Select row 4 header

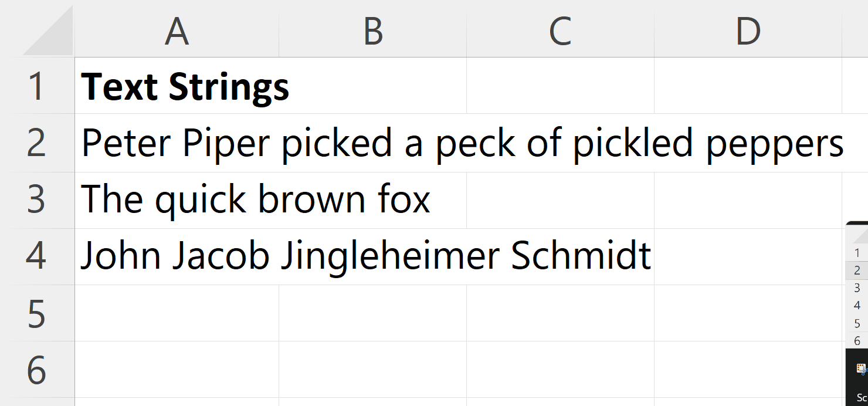pos(37,256)
